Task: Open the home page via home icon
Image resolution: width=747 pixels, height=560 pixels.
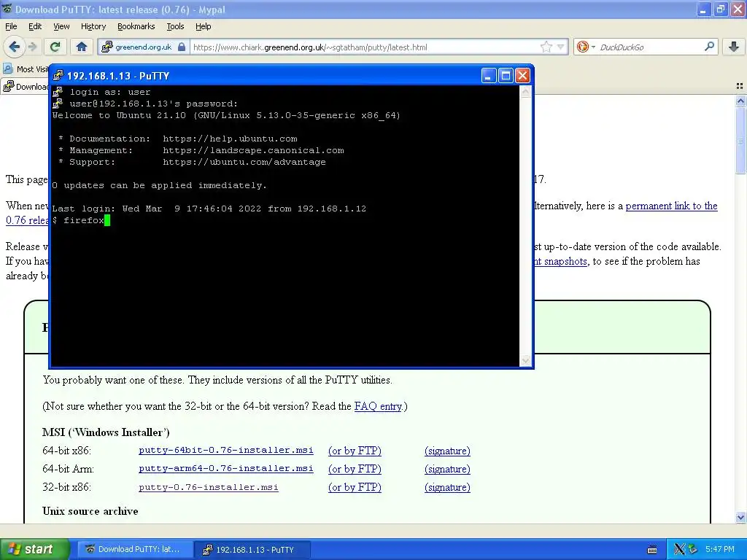Action: (82, 47)
